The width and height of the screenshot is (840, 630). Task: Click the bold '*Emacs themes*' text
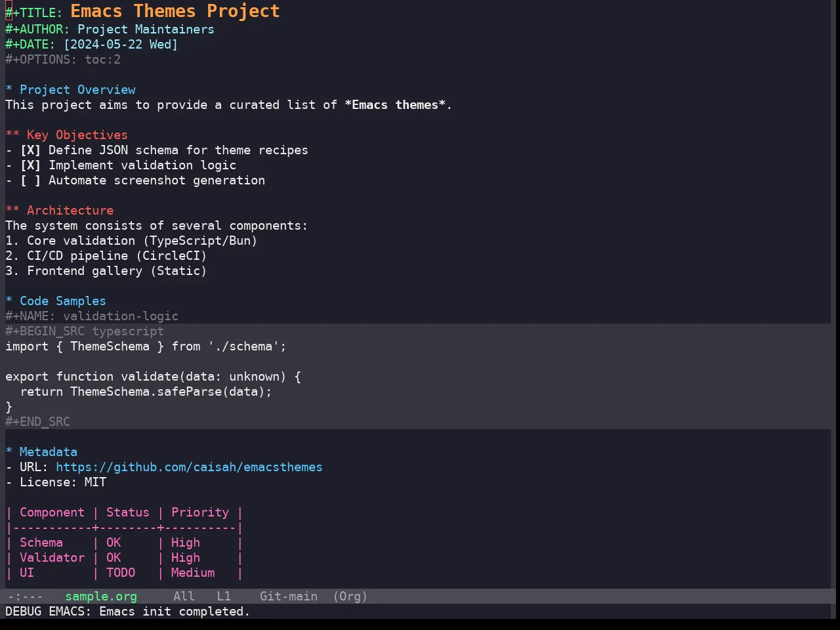point(395,105)
